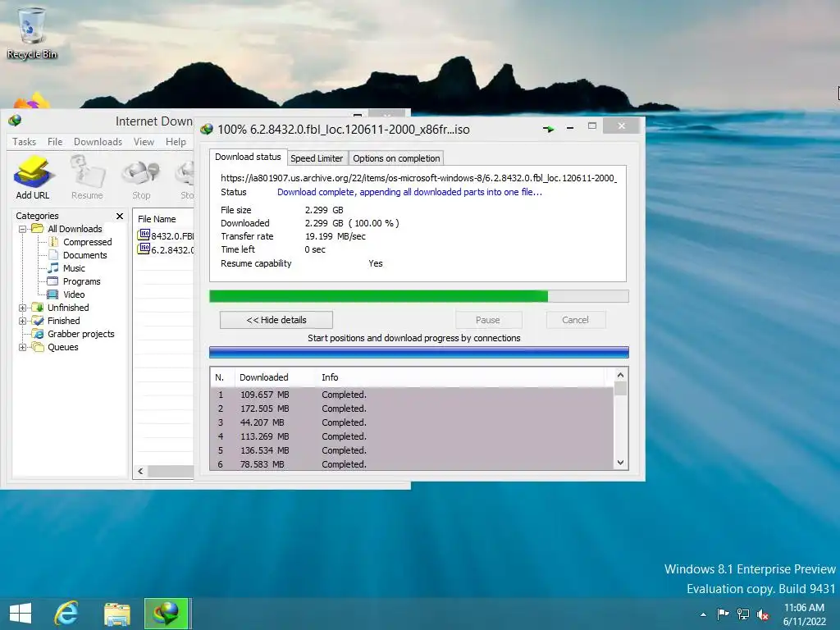The image size is (840, 630).
Task: Select connection row 5 with 136.534 MB
Action: (412, 450)
